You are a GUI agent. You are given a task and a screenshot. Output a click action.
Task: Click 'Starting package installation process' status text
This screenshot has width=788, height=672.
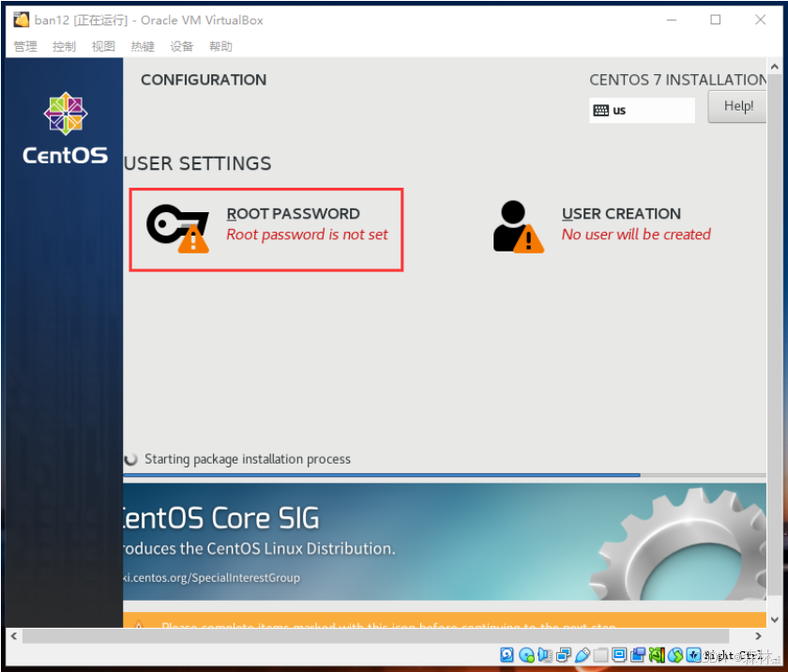(x=248, y=459)
